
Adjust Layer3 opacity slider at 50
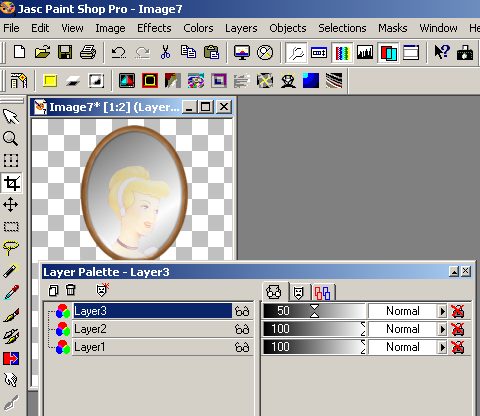tap(314, 311)
